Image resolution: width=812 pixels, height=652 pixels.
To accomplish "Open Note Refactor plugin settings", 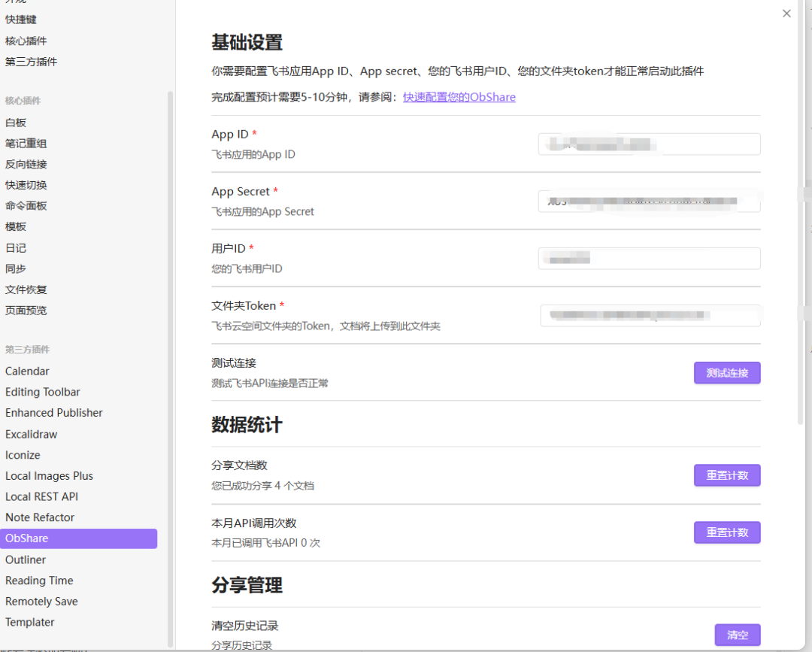I will [40, 517].
